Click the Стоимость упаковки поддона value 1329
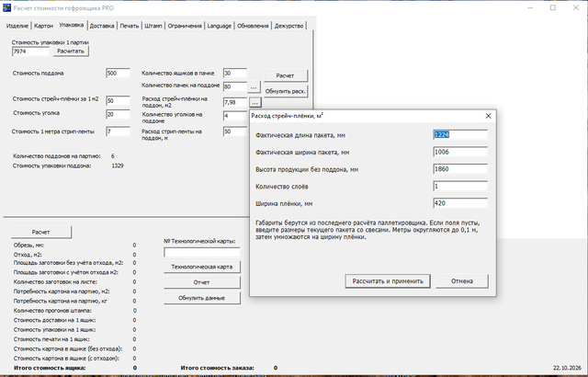This screenshot has height=377, width=588. (x=118, y=166)
